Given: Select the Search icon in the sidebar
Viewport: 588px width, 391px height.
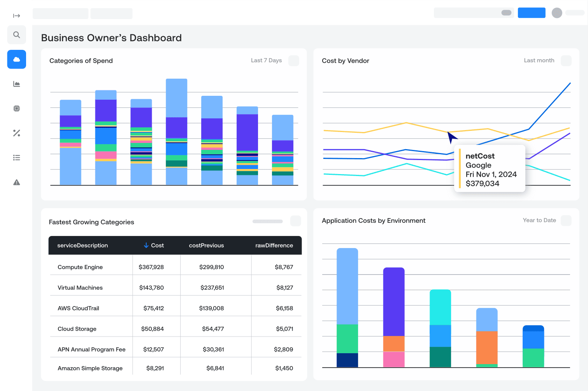Looking at the screenshot, I should [x=16, y=35].
